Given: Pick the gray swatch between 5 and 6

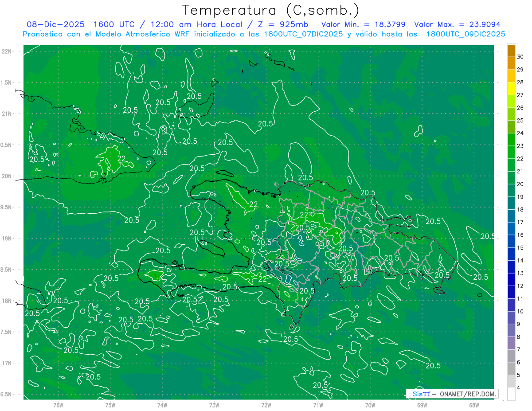Looking at the screenshot, I should (512, 368).
